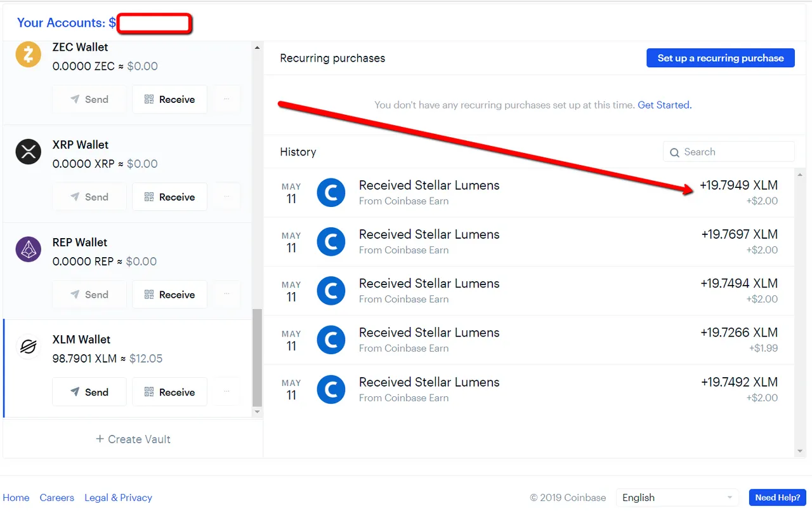Click the History heading
The width and height of the screenshot is (812, 513).
pyautogui.click(x=298, y=152)
